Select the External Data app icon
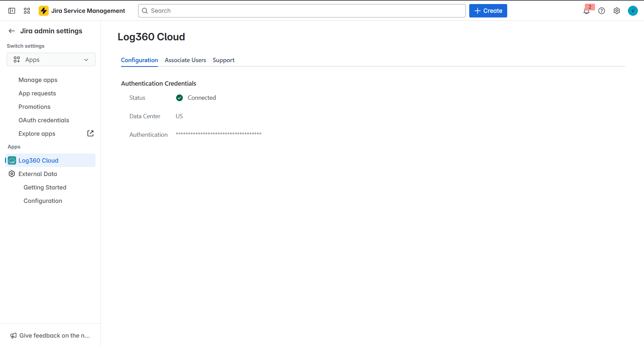The height and width of the screenshot is (346, 644). click(x=12, y=174)
